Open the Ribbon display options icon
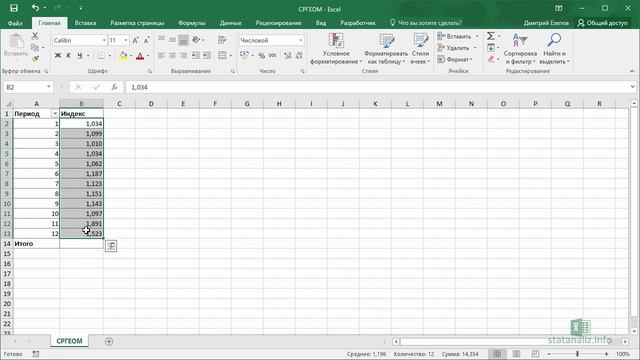The height and width of the screenshot is (360, 640). [x=559, y=8]
